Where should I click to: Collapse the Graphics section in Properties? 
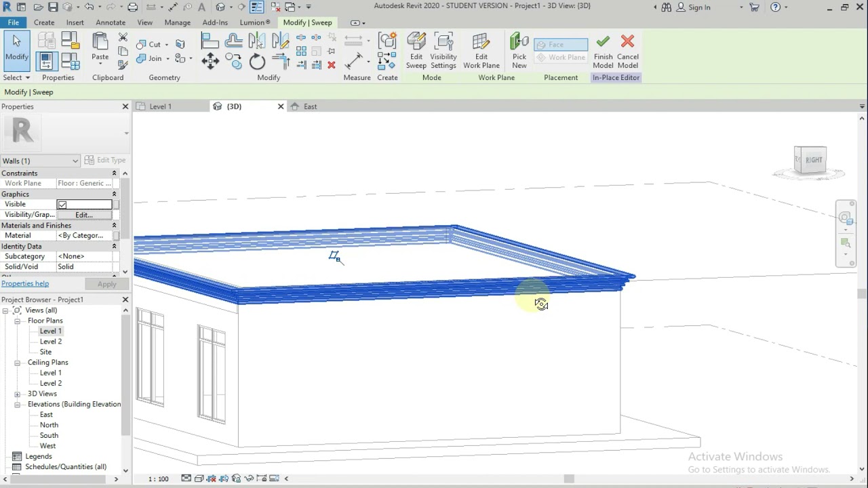point(114,195)
